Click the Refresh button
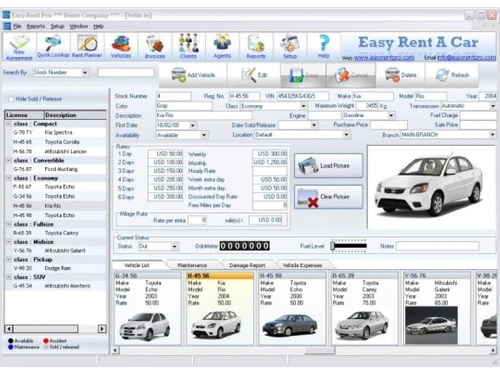500x375 pixels. [452, 75]
